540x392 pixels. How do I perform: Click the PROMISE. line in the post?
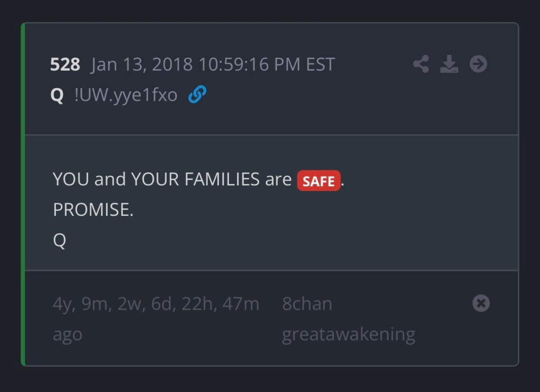[x=93, y=209]
